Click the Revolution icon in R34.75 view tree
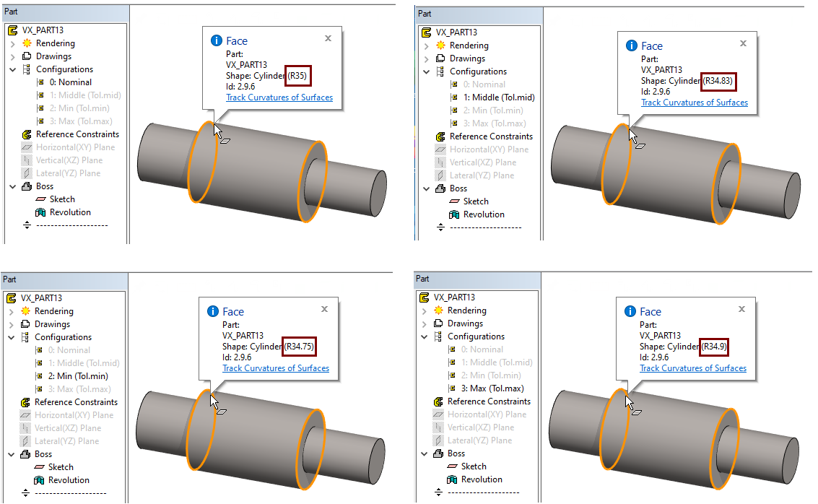This screenshot has height=504, width=818. [x=38, y=480]
